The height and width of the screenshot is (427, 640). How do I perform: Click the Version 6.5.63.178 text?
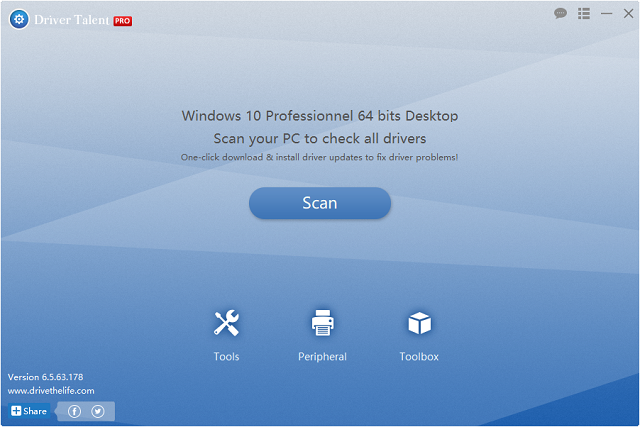45,377
